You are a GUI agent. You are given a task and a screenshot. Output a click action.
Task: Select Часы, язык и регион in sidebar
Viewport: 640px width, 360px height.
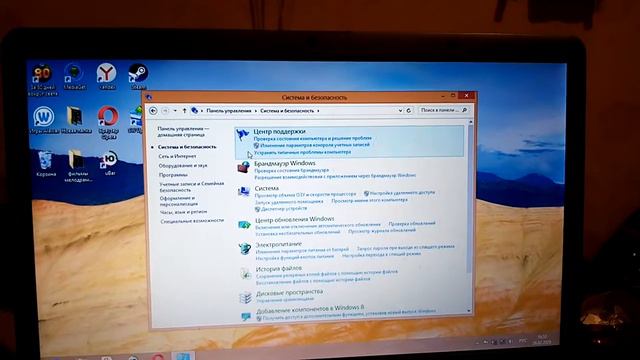pyautogui.click(x=183, y=212)
